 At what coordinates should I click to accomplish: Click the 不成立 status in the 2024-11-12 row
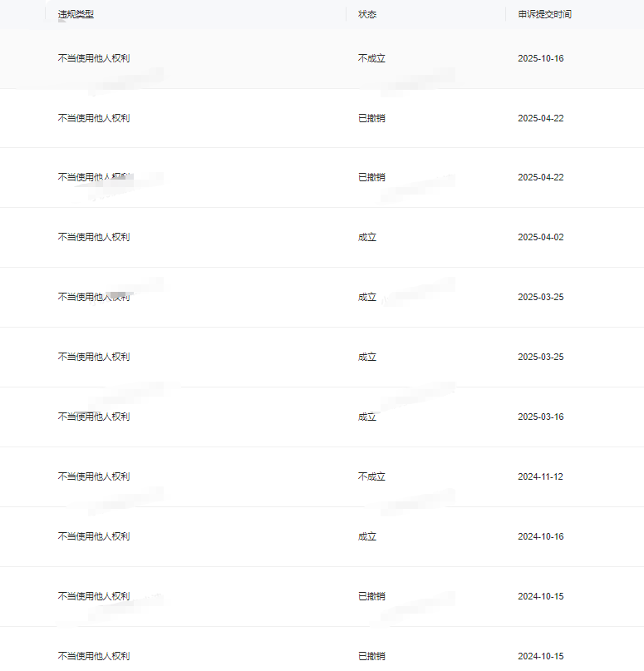371,476
